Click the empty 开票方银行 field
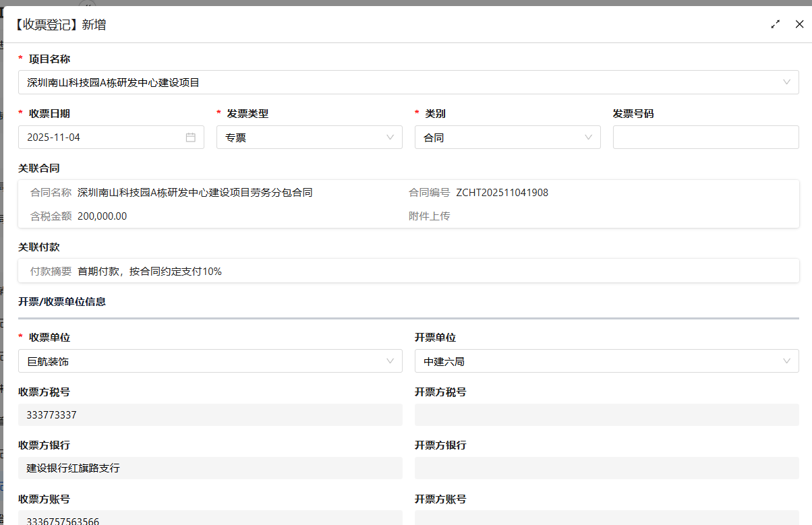The width and height of the screenshot is (812, 525). coord(606,468)
